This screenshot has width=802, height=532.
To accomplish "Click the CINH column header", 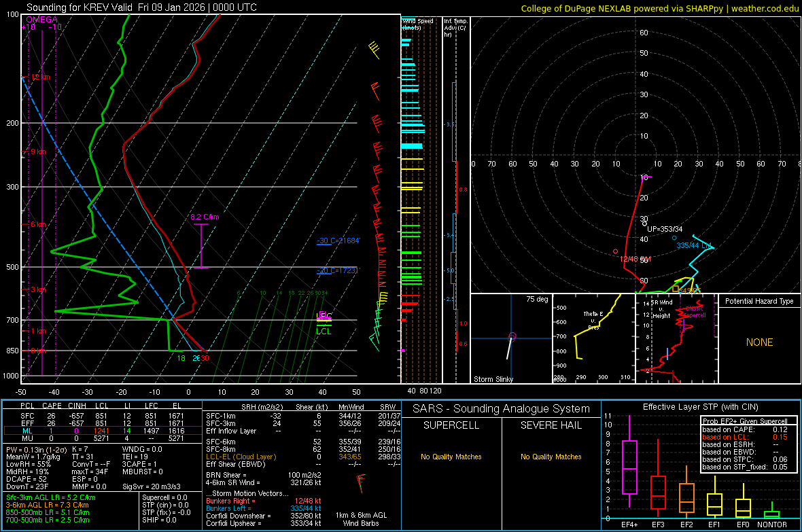I will point(77,406).
